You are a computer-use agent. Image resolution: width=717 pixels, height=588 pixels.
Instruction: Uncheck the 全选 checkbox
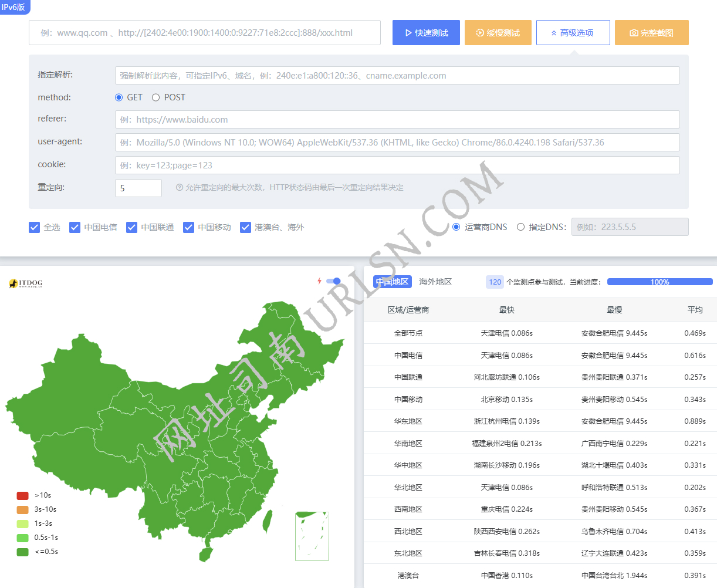pyautogui.click(x=34, y=227)
